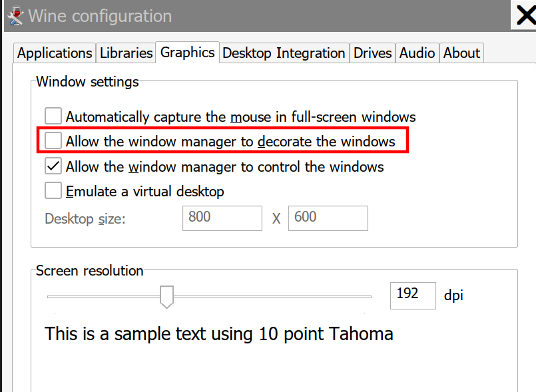Open the Drives tab
This screenshot has width=536, height=392.
(372, 53)
